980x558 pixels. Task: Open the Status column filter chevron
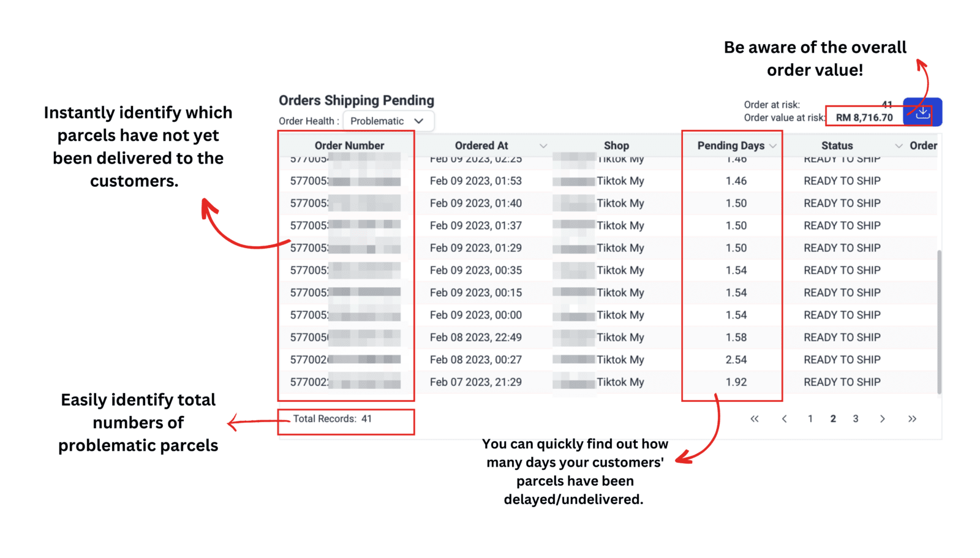click(x=899, y=146)
